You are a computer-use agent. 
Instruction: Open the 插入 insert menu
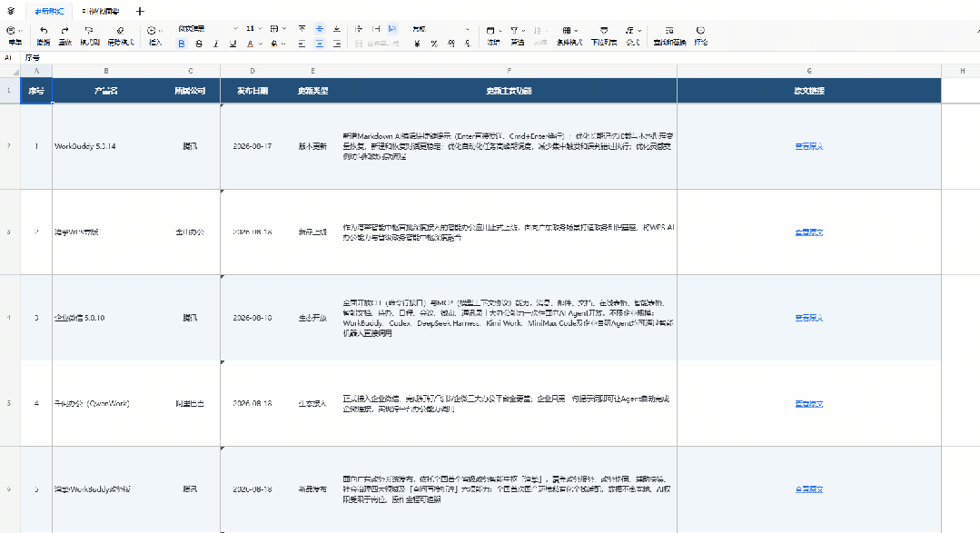pos(155,35)
